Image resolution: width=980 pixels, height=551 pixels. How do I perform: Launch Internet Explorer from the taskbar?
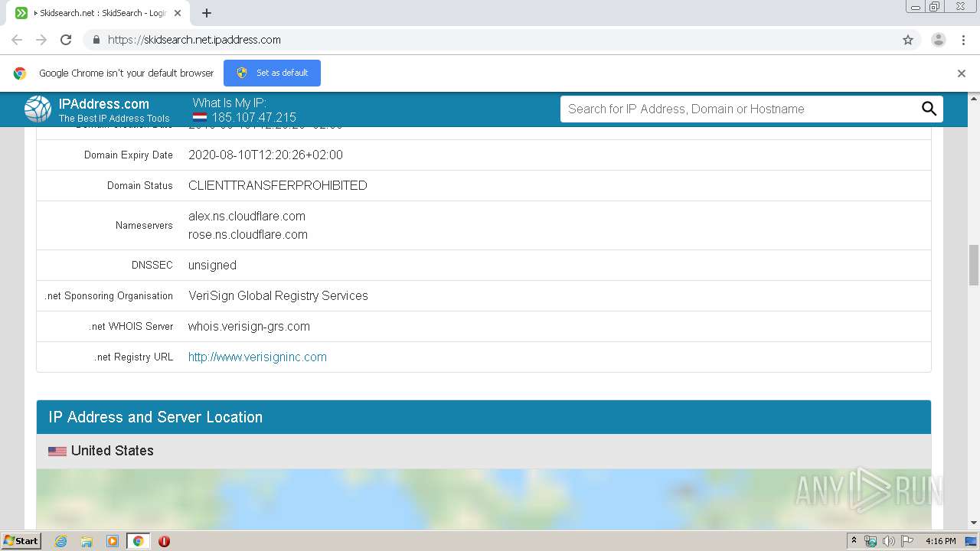click(60, 541)
